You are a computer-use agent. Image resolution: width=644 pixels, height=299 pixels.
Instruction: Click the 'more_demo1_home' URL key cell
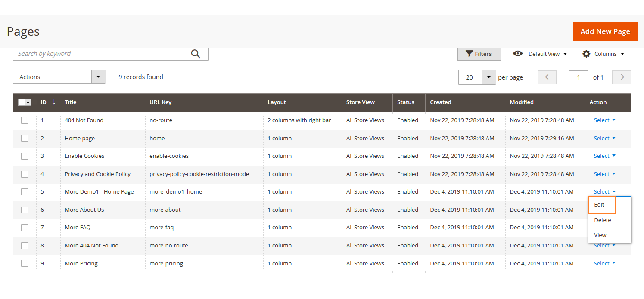coord(176,192)
